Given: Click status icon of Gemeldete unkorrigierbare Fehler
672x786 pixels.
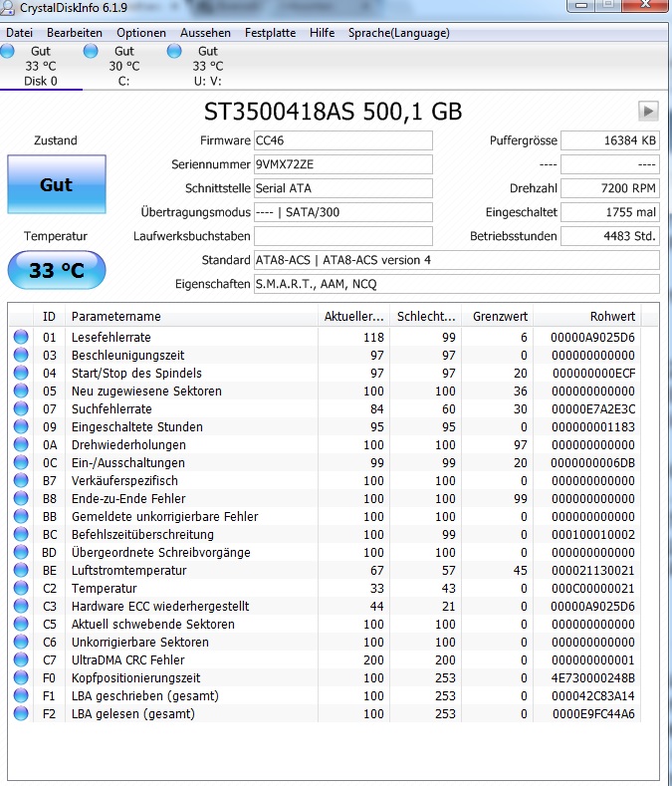Looking at the screenshot, I should (21, 516).
